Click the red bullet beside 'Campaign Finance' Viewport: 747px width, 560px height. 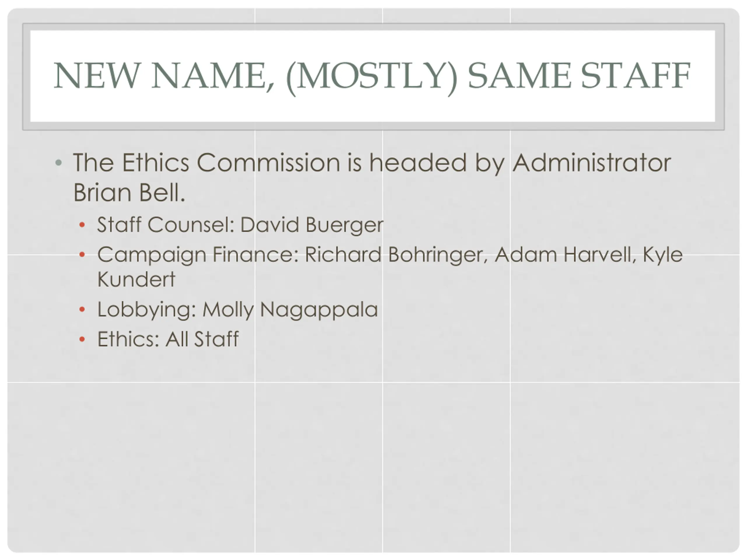point(82,254)
